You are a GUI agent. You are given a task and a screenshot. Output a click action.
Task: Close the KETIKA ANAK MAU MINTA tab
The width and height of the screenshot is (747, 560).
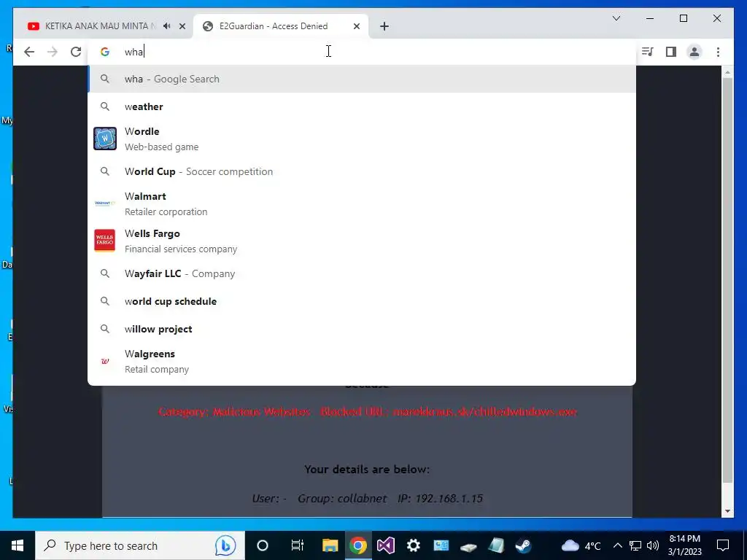pyautogui.click(x=182, y=26)
